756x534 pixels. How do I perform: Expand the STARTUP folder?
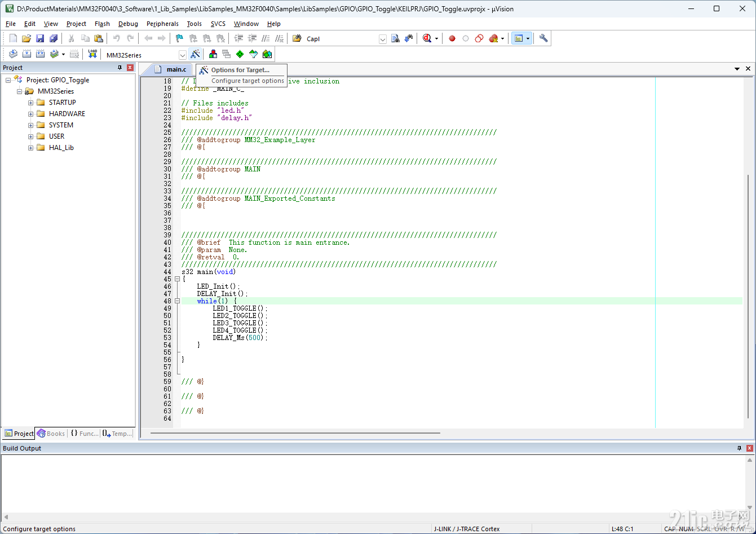(30, 103)
